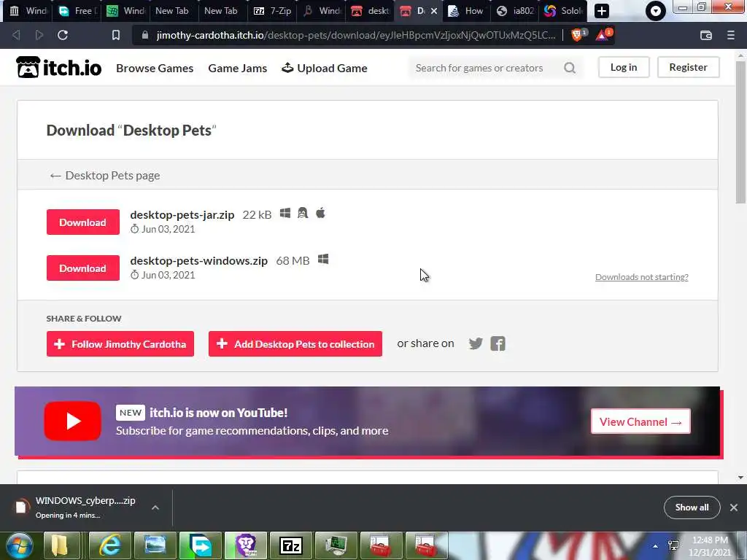Click the Windows icon beside desktop-pets-jar.zip
This screenshot has height=560, width=747.
285,214
